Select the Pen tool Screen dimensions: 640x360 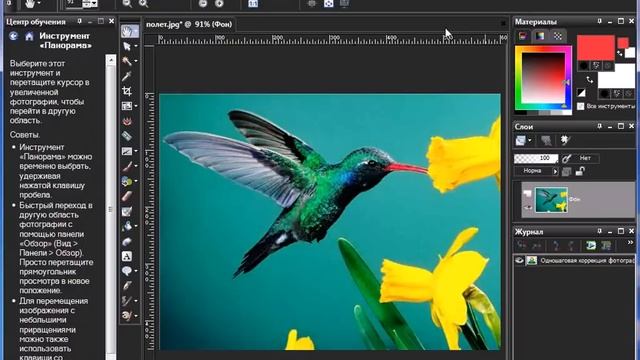127,286
